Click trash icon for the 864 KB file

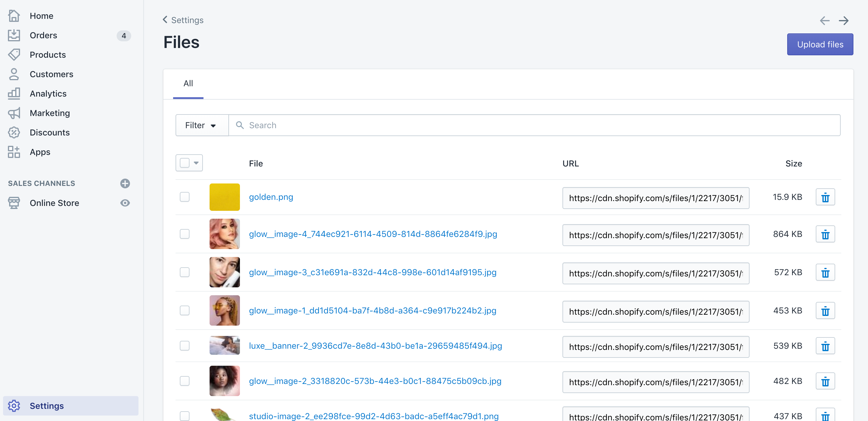(825, 234)
